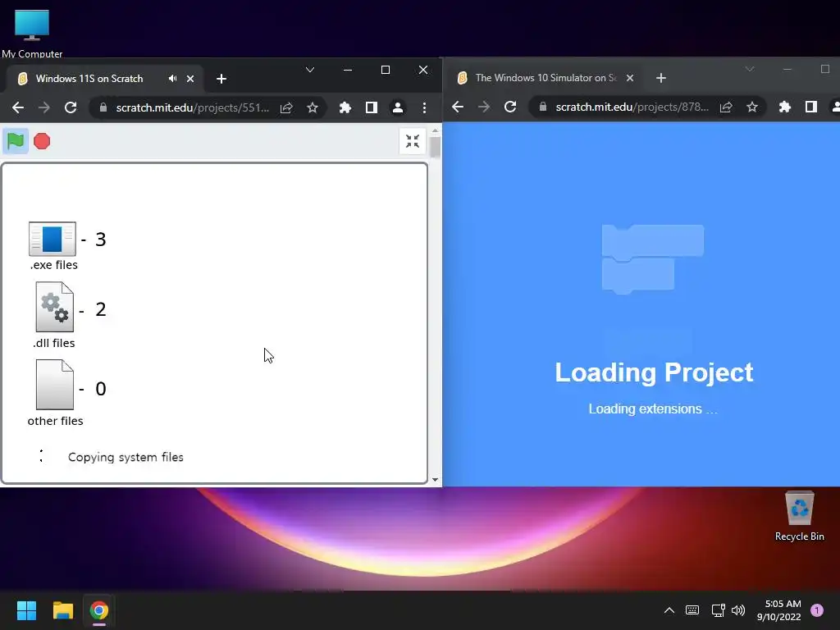The image size is (840, 630).
Task: Open new tab in right Chrome window
Action: point(661,78)
